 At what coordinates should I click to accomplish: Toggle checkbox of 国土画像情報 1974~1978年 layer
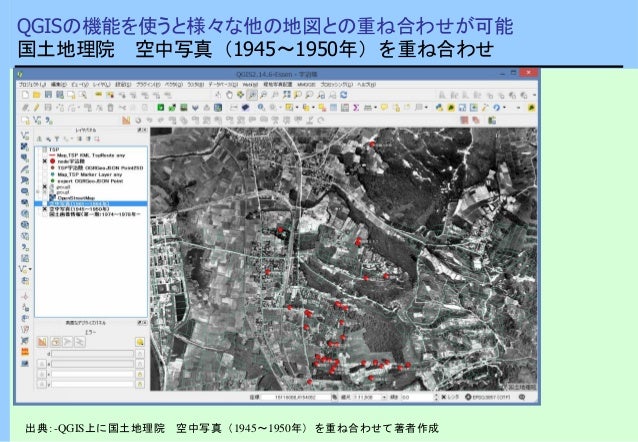45,214
